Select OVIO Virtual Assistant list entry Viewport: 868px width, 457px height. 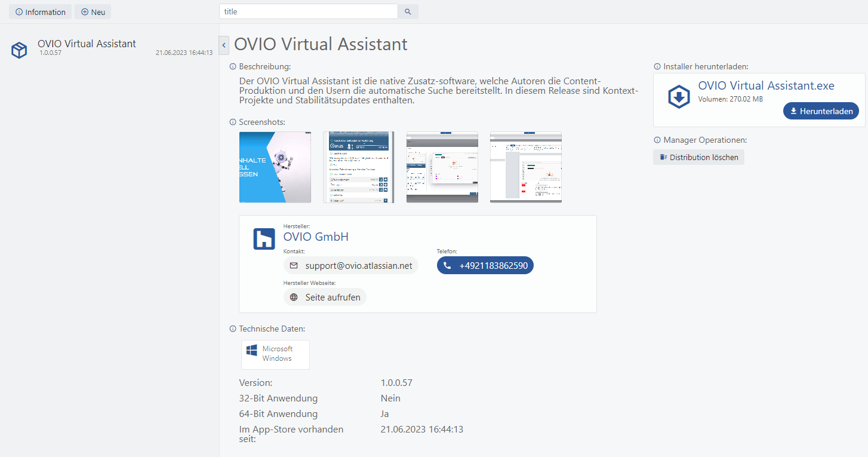(110, 48)
